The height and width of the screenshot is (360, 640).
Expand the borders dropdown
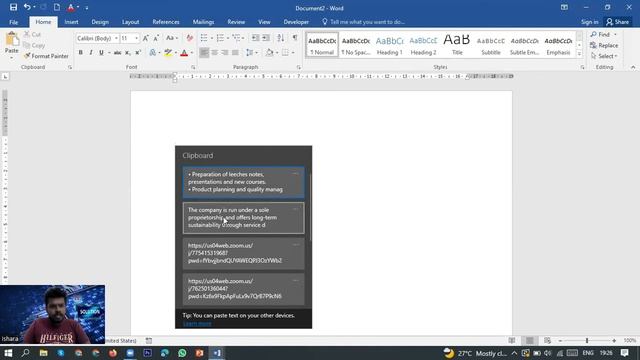coord(293,53)
